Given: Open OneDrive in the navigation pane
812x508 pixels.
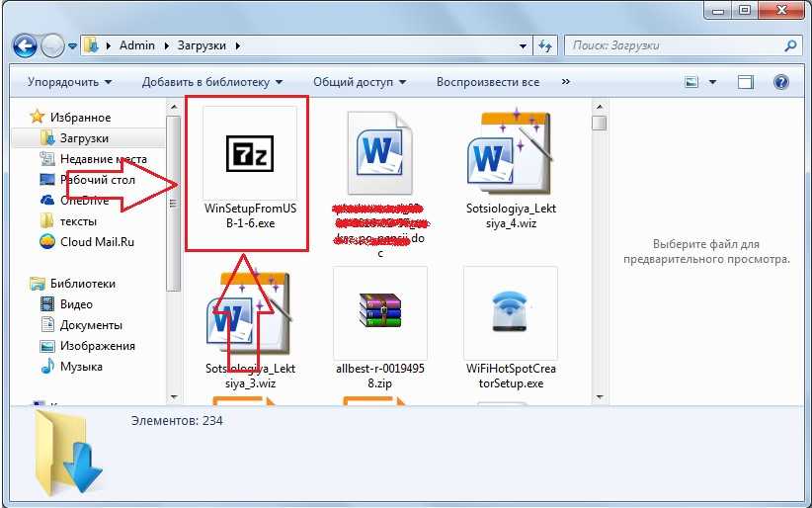Looking at the screenshot, I should pyautogui.click(x=84, y=201).
